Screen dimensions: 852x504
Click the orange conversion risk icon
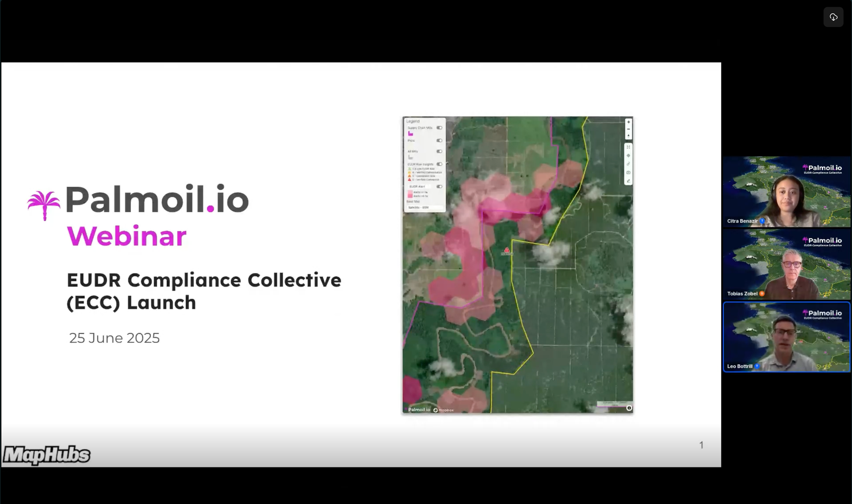[x=409, y=176]
